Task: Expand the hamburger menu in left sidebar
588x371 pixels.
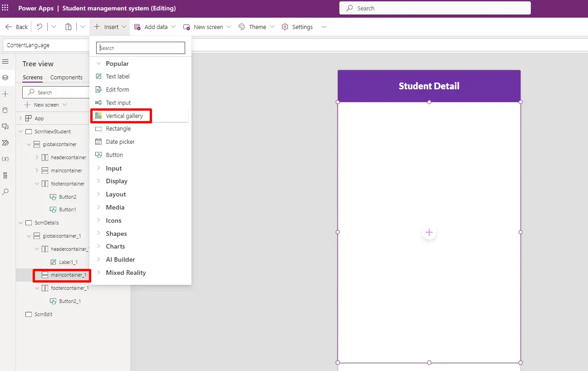Action: tap(5, 61)
